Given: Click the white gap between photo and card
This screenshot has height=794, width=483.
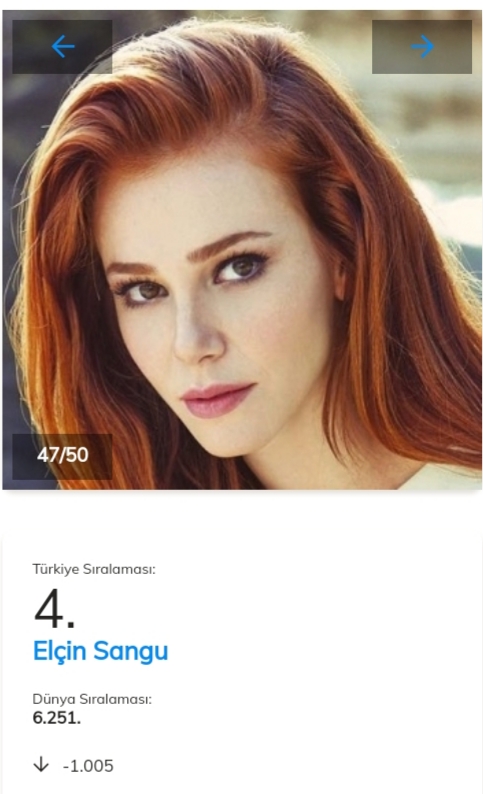Looking at the screenshot, I should 242,512.
